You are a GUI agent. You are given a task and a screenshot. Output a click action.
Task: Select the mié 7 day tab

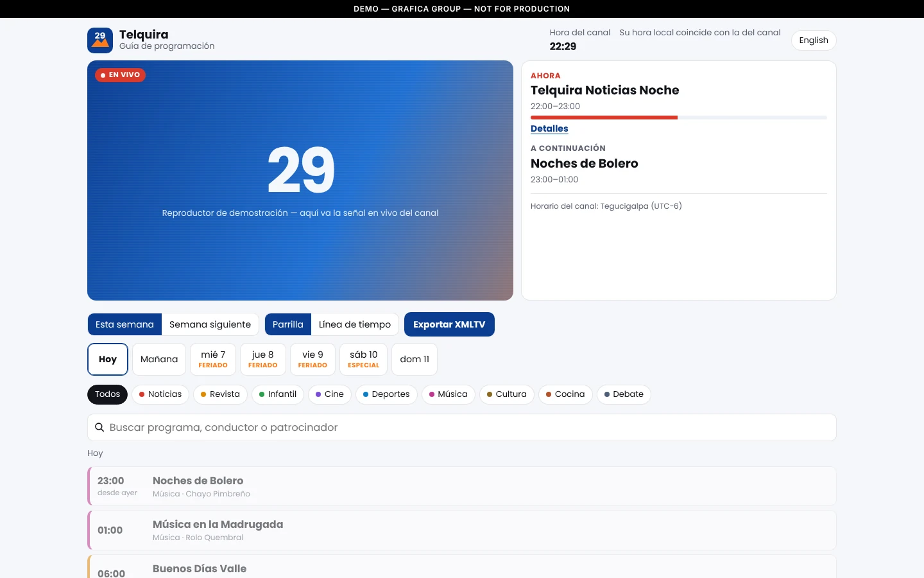213,359
